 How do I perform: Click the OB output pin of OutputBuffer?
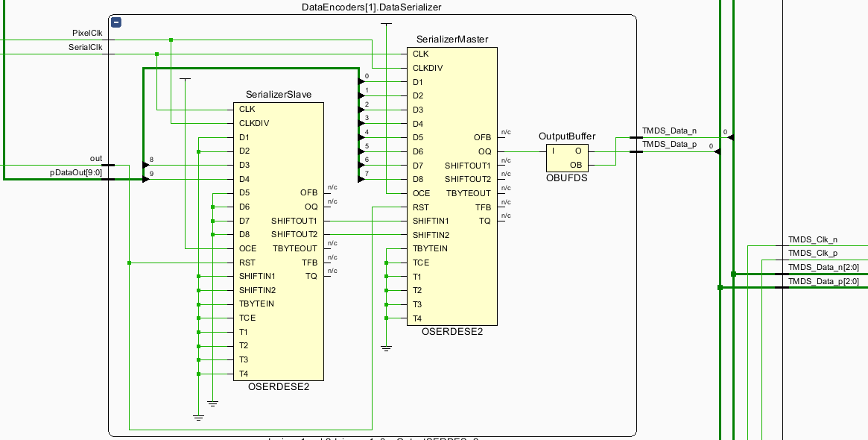coord(576,165)
